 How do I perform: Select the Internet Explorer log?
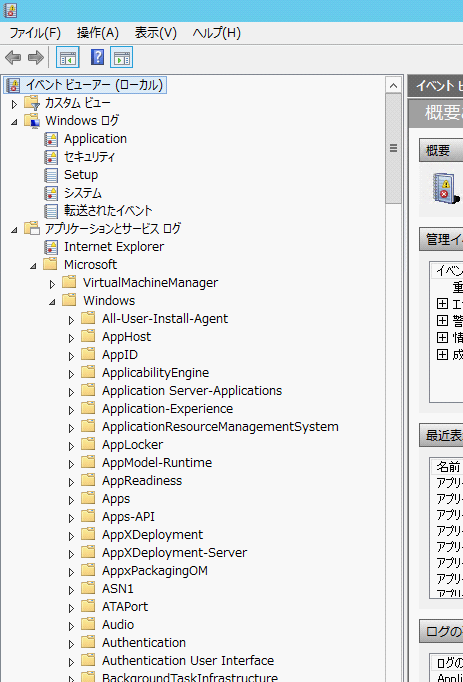point(114,247)
